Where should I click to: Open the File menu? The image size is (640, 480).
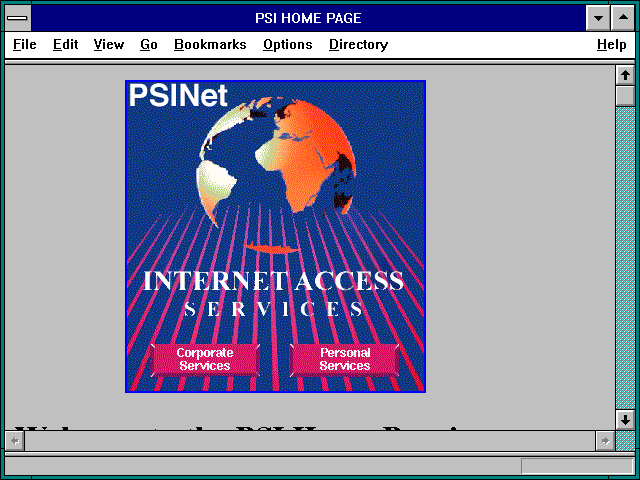[x=24, y=44]
